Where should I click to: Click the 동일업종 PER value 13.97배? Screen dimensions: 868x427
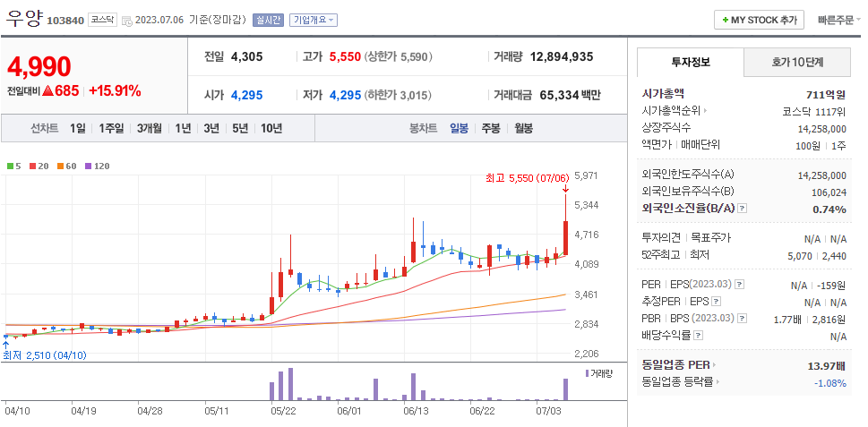tap(827, 365)
